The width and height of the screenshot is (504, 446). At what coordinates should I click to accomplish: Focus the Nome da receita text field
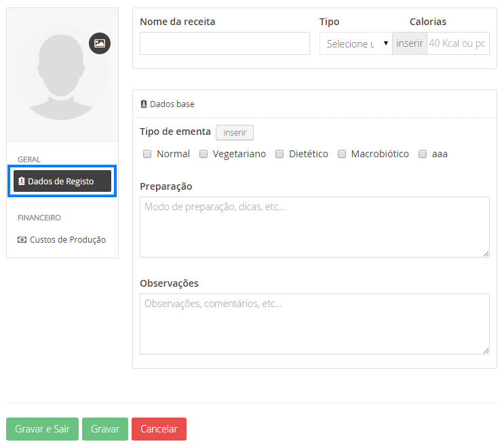pos(225,43)
